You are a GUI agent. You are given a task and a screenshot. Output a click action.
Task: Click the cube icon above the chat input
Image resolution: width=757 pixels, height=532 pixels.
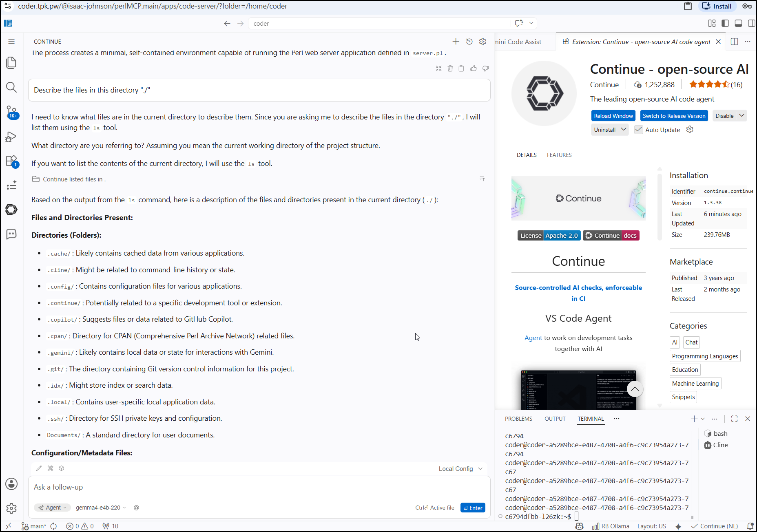click(62, 468)
